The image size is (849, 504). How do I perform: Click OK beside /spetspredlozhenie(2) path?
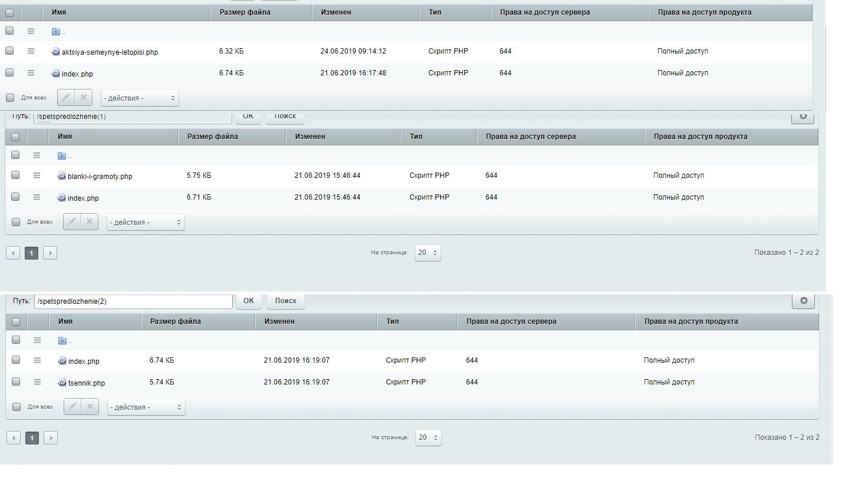[x=249, y=301]
